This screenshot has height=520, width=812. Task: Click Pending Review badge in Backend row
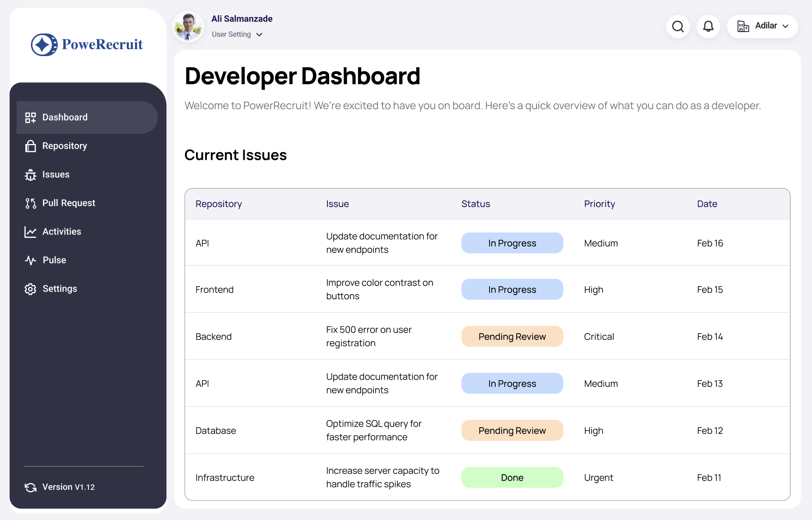coord(512,336)
